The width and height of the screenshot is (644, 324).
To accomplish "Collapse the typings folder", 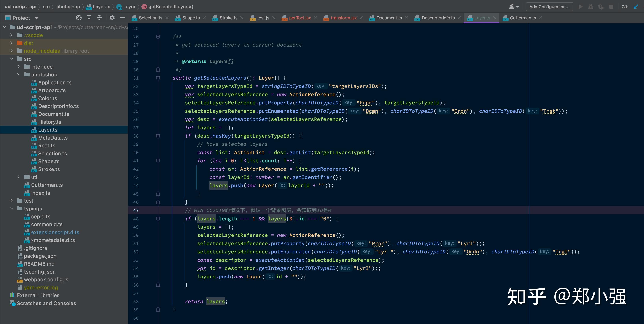I will click(11, 208).
